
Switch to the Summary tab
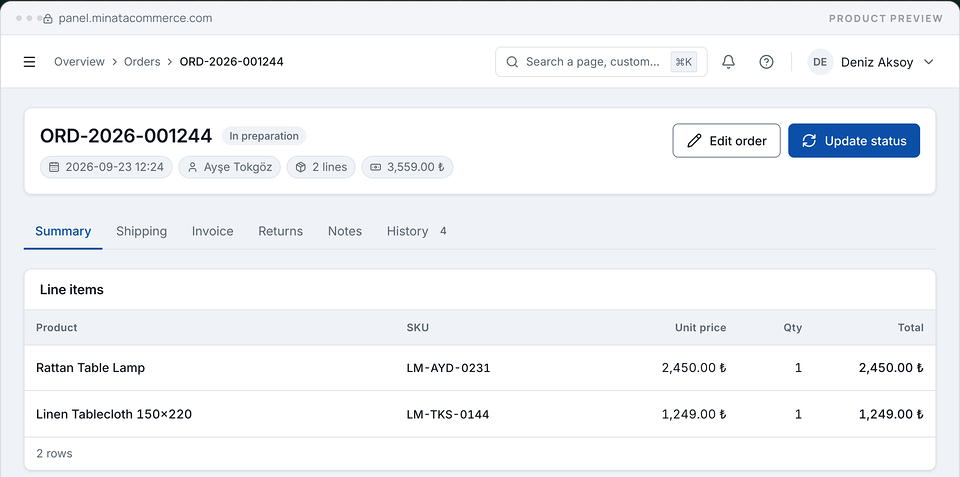click(63, 231)
